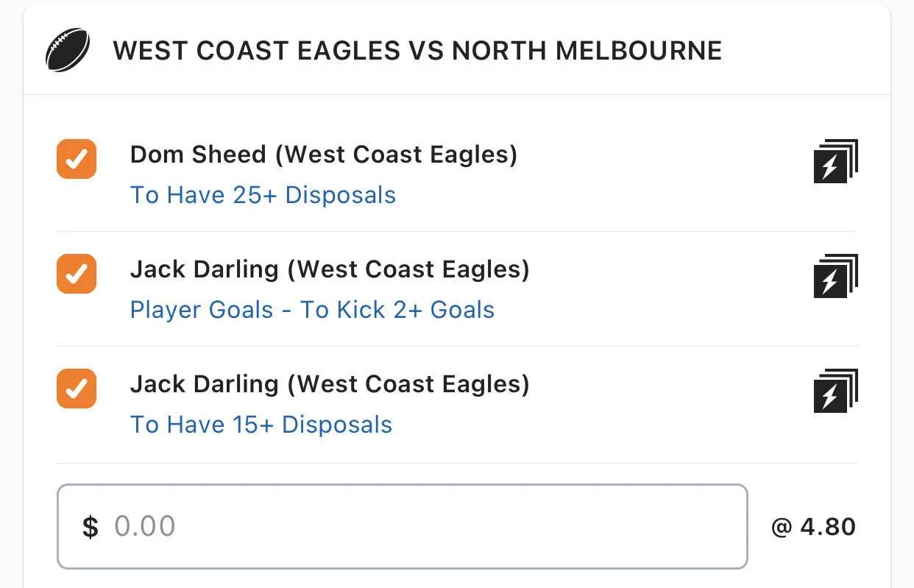This screenshot has width=914, height=588.
Task: Click the white checkmark on Dom Sheed row
Action: click(77, 159)
